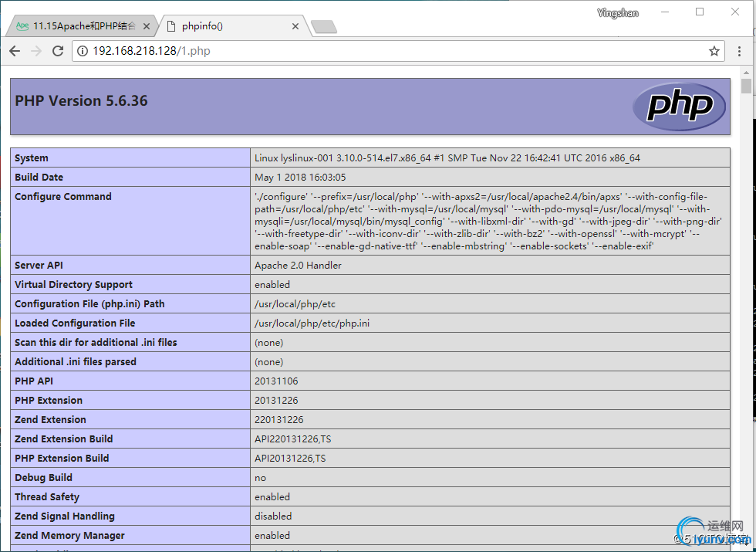
Task: Open a new tab button
Action: coord(324,27)
